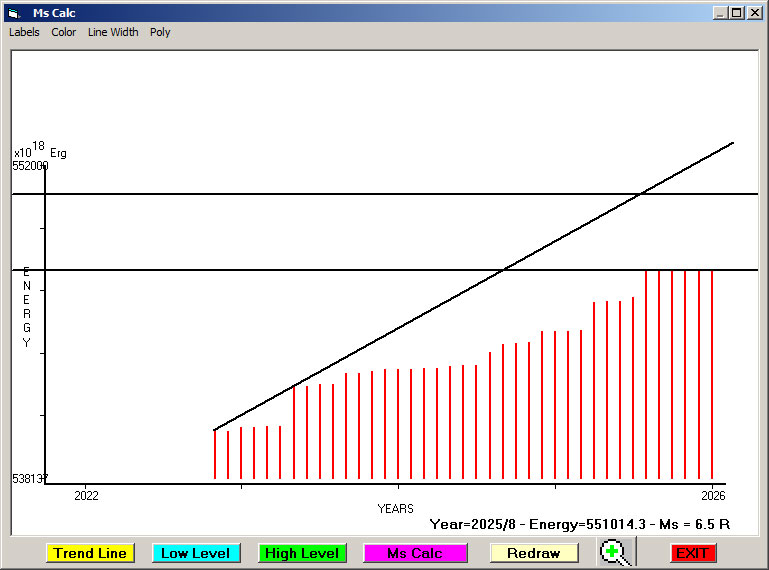Close the Ms Calc window
Screen dimensions: 769x570
754,13
